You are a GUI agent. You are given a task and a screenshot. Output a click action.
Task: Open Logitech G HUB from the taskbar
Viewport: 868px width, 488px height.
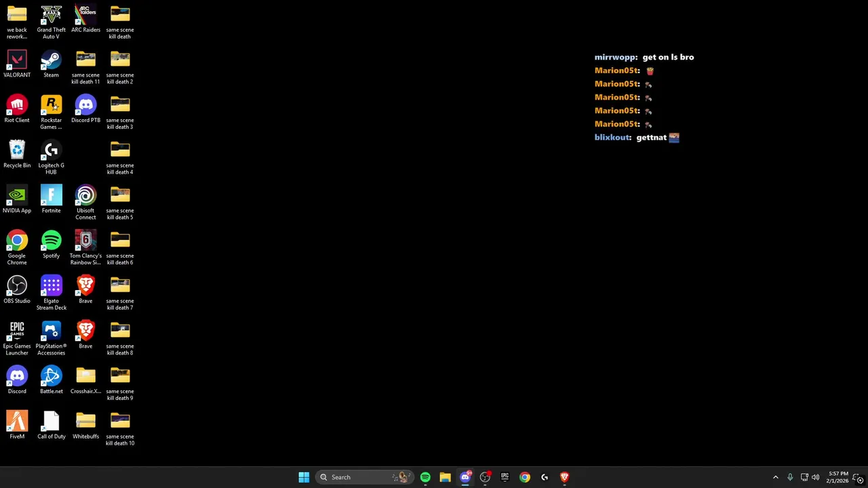[x=545, y=477]
